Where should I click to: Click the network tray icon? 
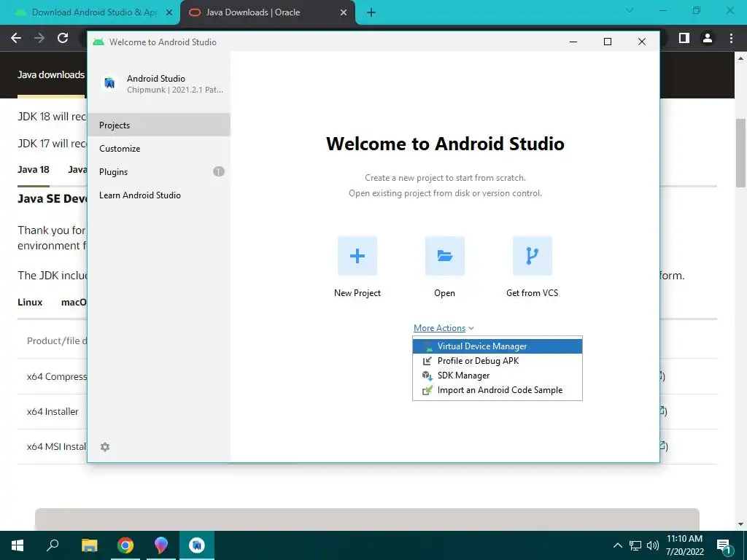[635, 545]
